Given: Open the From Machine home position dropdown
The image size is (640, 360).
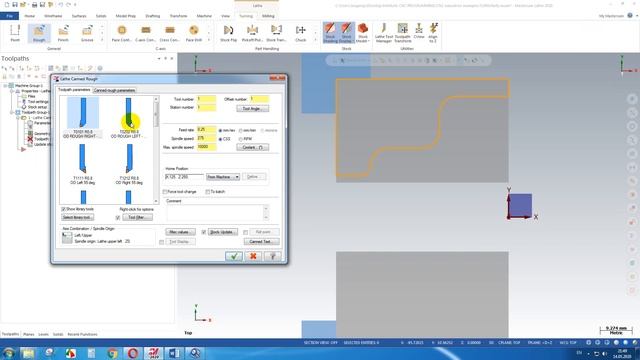Looking at the screenshot, I should pos(223,177).
